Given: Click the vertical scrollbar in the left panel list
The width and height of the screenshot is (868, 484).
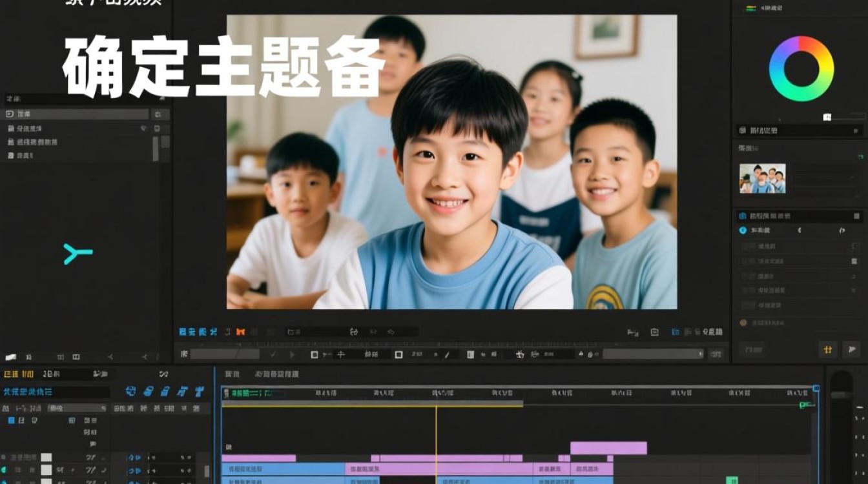Looking at the screenshot, I should pyautogui.click(x=155, y=148).
